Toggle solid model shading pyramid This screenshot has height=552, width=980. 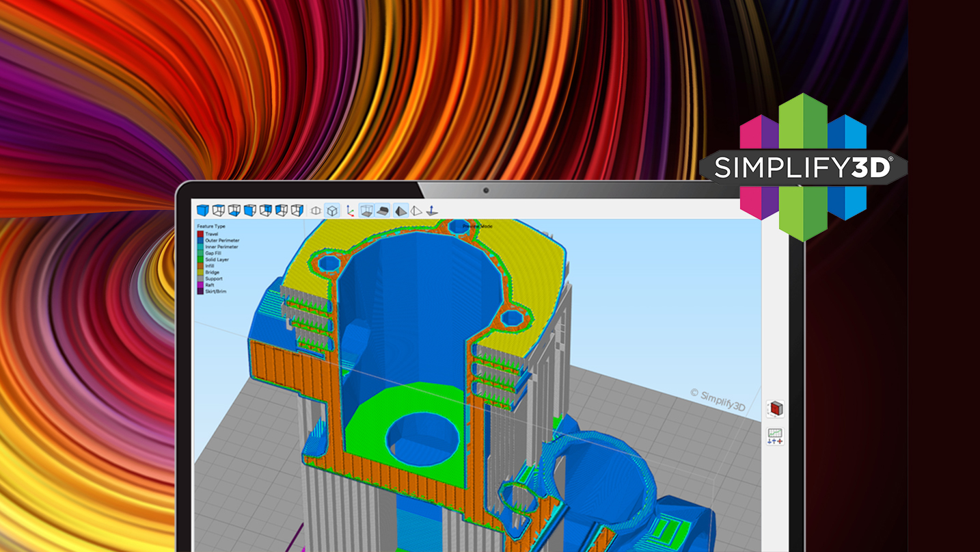400,211
